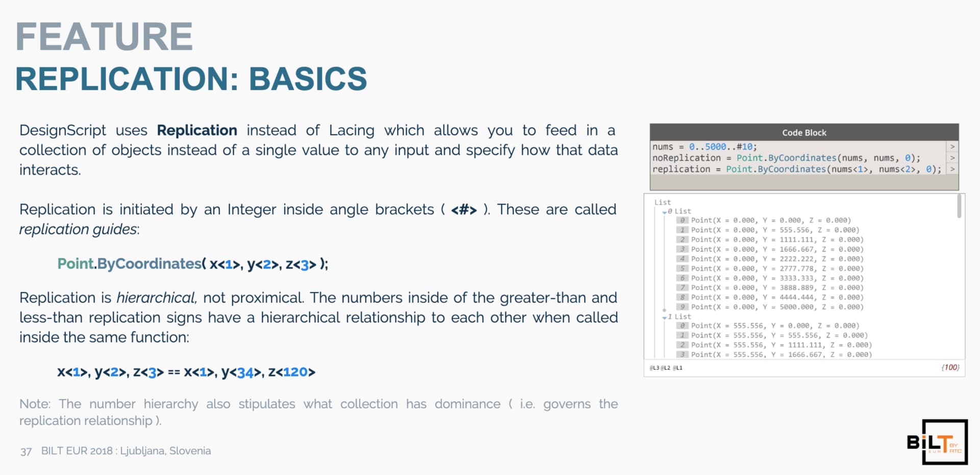Click the {100} item count label
This screenshot has width=980, height=475.
click(950, 367)
